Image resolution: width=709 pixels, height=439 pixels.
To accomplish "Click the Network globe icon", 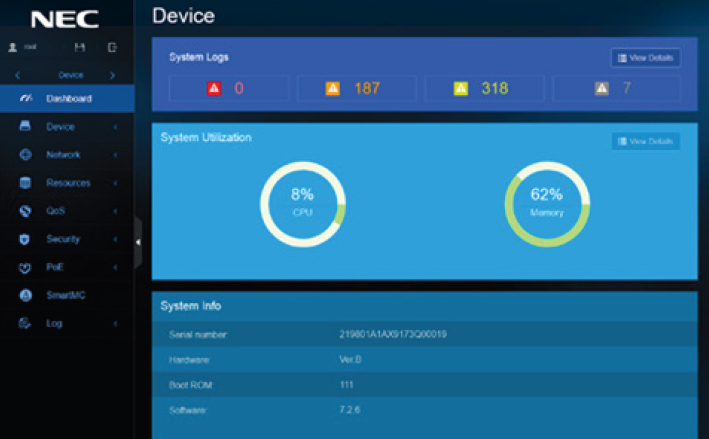I will pyautogui.click(x=25, y=155).
